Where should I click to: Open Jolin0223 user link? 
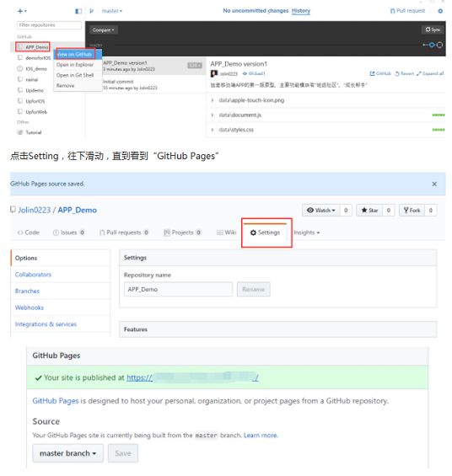[35, 210]
